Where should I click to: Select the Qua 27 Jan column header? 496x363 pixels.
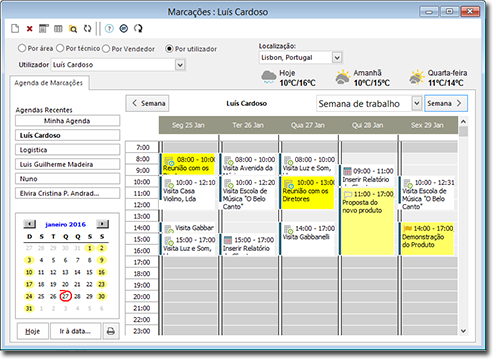click(308, 125)
